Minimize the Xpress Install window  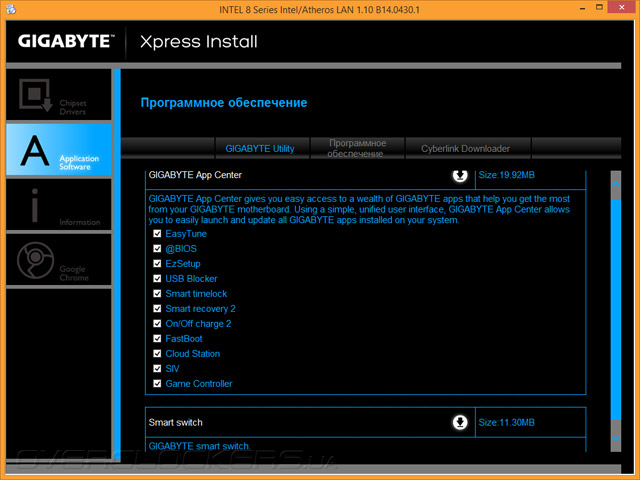583,8
